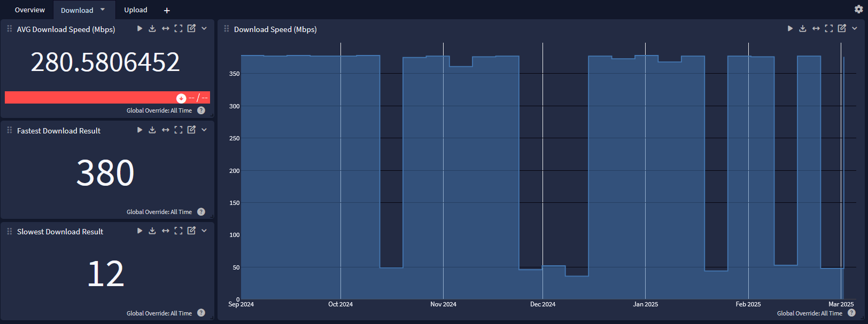Run query on AVG Download Speed panel

pos(139,28)
